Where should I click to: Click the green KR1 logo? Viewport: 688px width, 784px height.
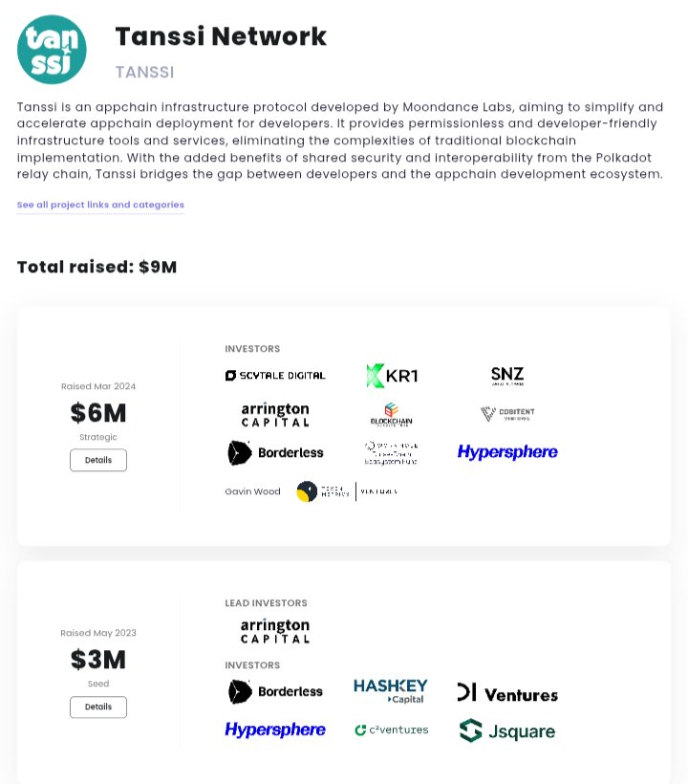tap(392, 376)
